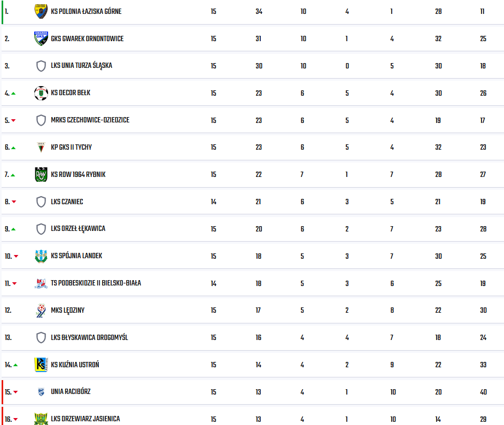Click the MKS Lędziny crest
The image size is (504, 425).
coord(41,311)
